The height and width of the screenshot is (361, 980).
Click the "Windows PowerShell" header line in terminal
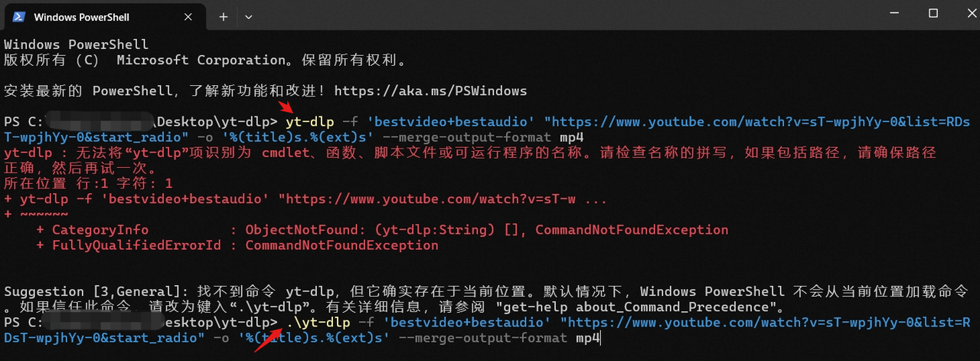pyautogui.click(x=76, y=44)
